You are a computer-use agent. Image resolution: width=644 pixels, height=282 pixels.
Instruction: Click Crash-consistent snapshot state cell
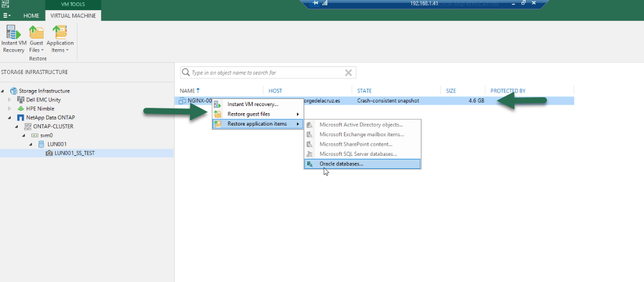coord(388,101)
